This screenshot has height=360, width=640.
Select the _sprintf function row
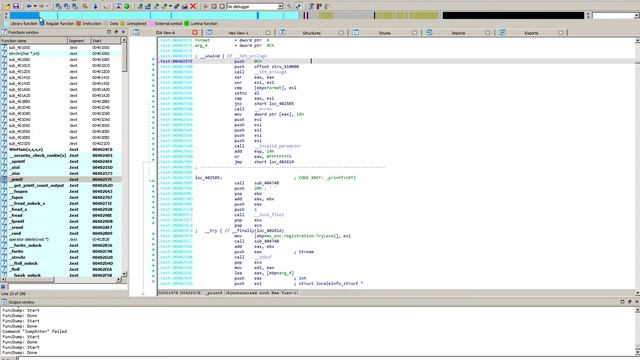[61, 161]
